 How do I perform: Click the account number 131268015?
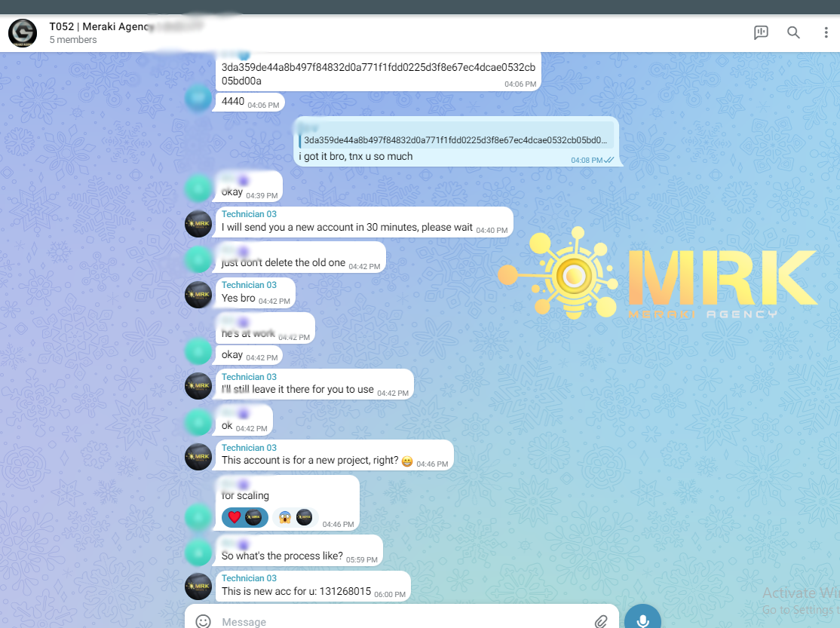pos(345,591)
